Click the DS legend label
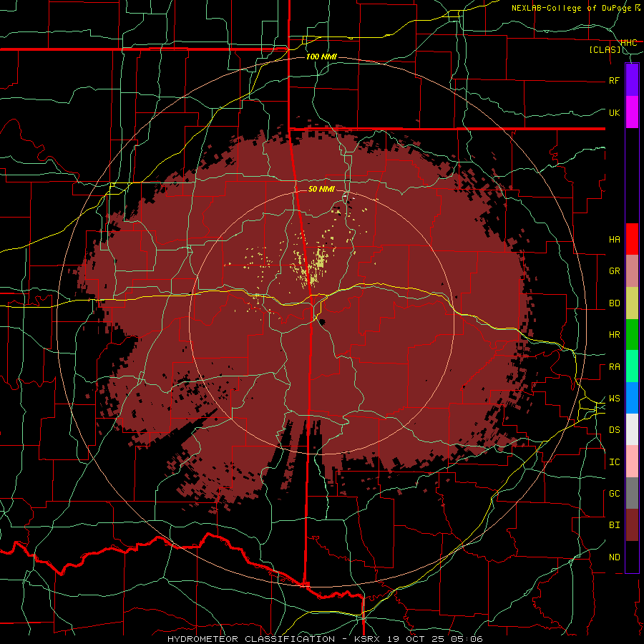Image resolution: width=644 pixels, height=644 pixels. (614, 430)
